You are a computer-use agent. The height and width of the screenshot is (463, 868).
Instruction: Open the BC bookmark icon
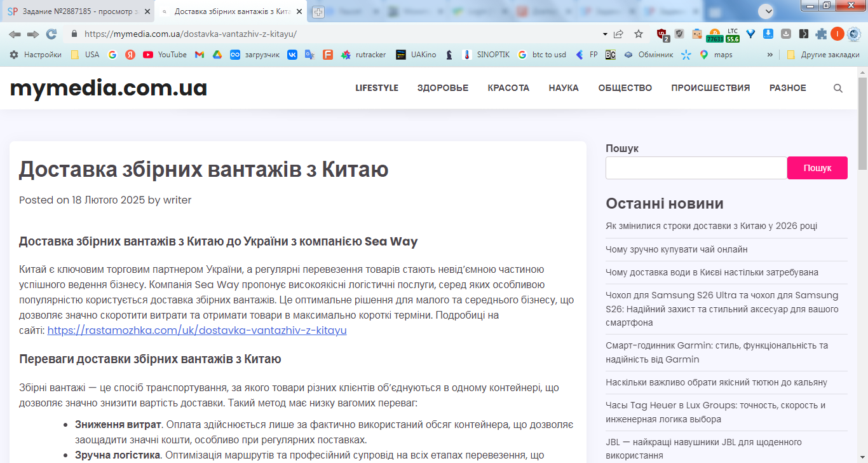[610, 55]
